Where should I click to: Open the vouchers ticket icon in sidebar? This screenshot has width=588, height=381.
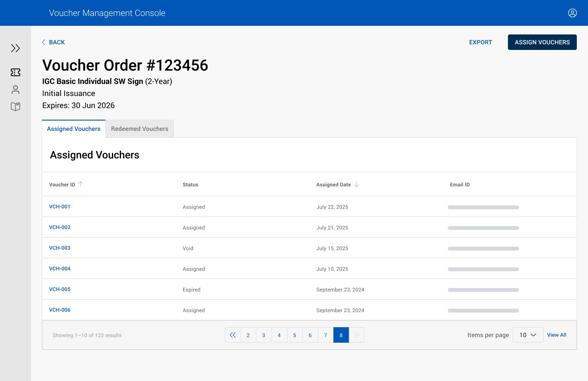[x=15, y=72]
